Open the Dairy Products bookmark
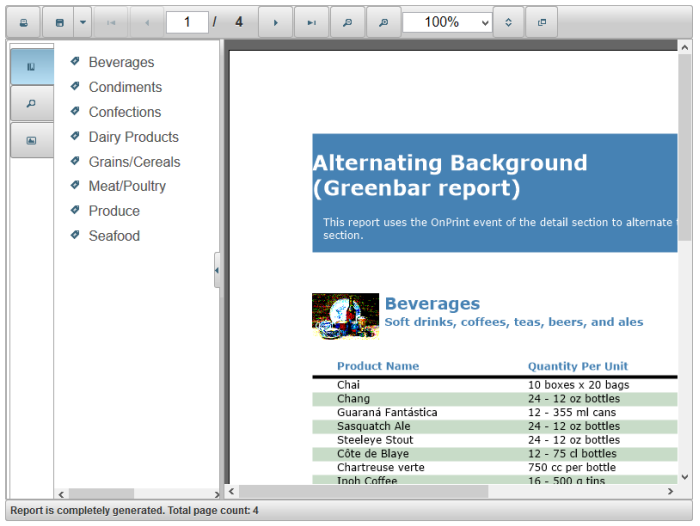The image size is (700, 526). pyautogui.click(x=133, y=137)
